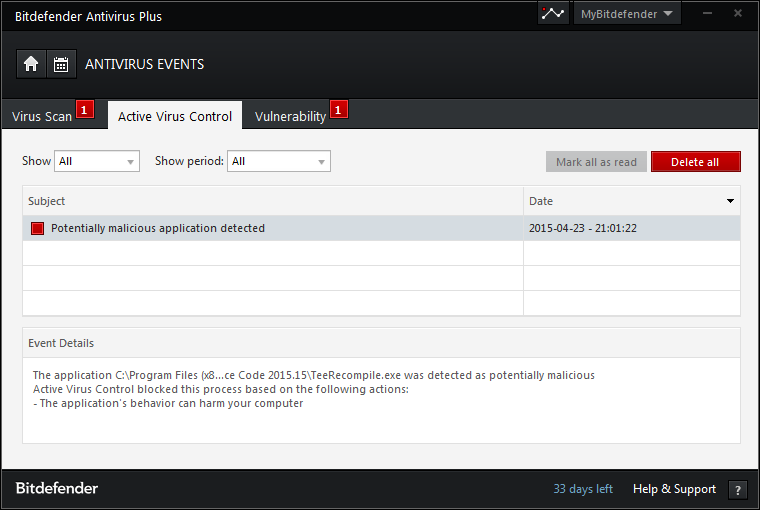The image size is (760, 510).
Task: Click the notification badge on Virus Scan
Action: (84, 110)
